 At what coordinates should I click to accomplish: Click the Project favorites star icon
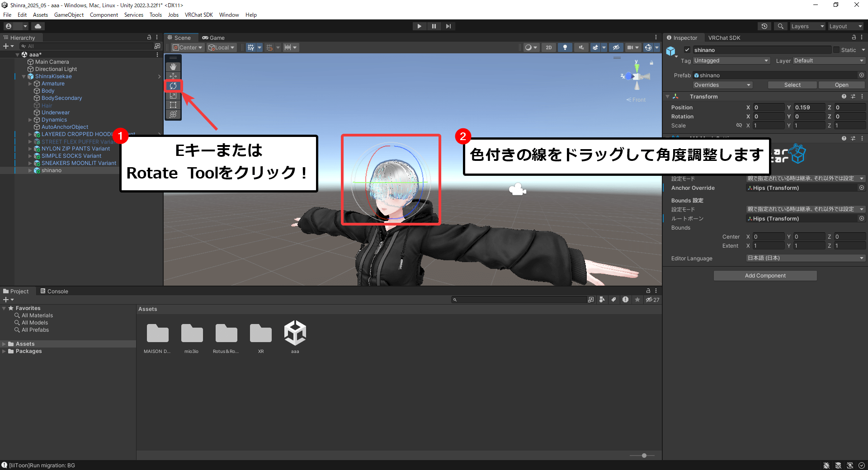[637, 300]
